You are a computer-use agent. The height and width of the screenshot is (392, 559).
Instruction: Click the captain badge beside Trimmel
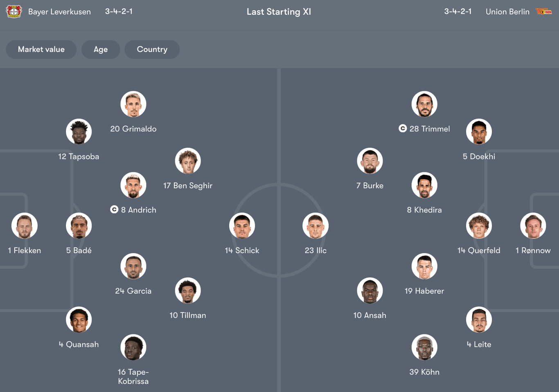403,128
